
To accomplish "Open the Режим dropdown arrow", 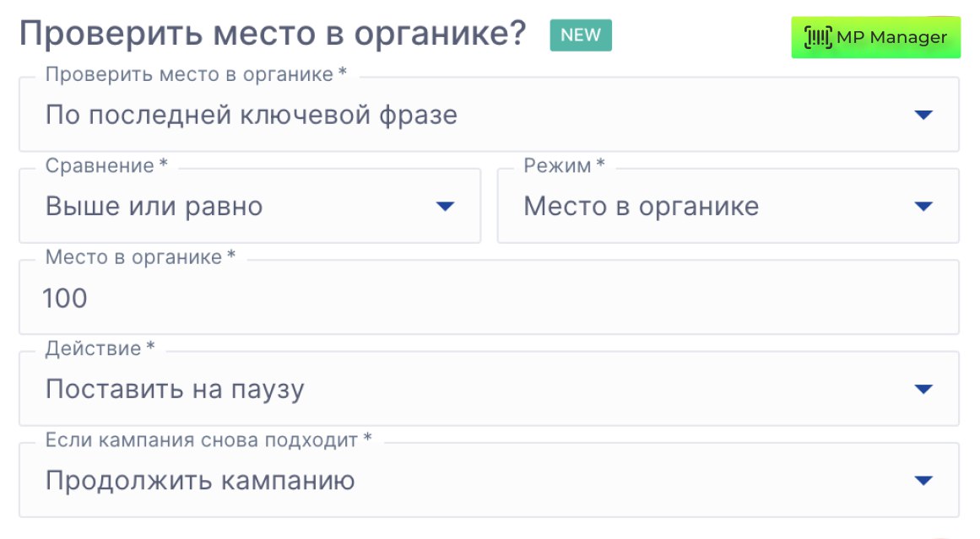I will (x=923, y=207).
